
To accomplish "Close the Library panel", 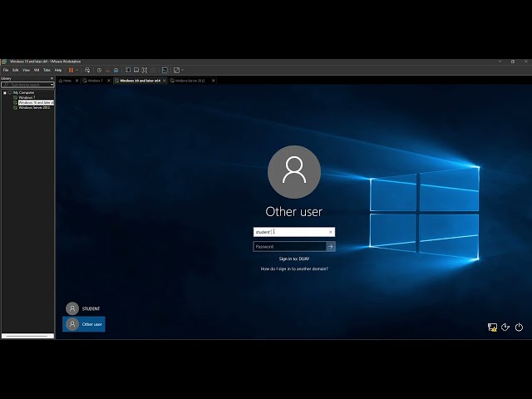I will pos(52,78).
